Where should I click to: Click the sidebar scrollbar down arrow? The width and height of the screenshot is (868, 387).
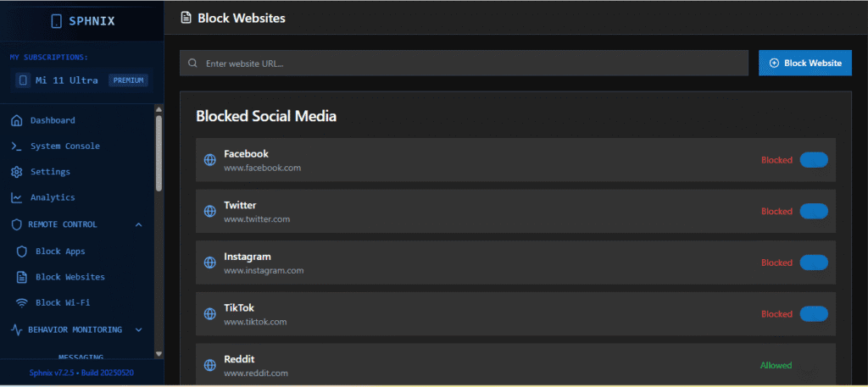pyautogui.click(x=159, y=353)
